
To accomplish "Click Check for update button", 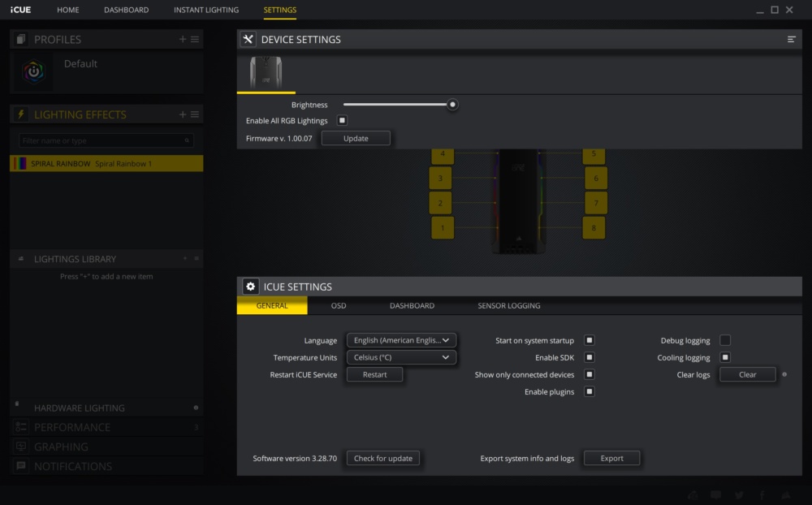I will [382, 459].
